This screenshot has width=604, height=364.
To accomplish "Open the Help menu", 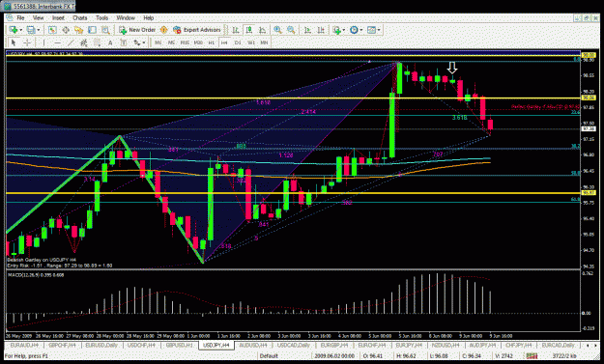I will point(148,17).
